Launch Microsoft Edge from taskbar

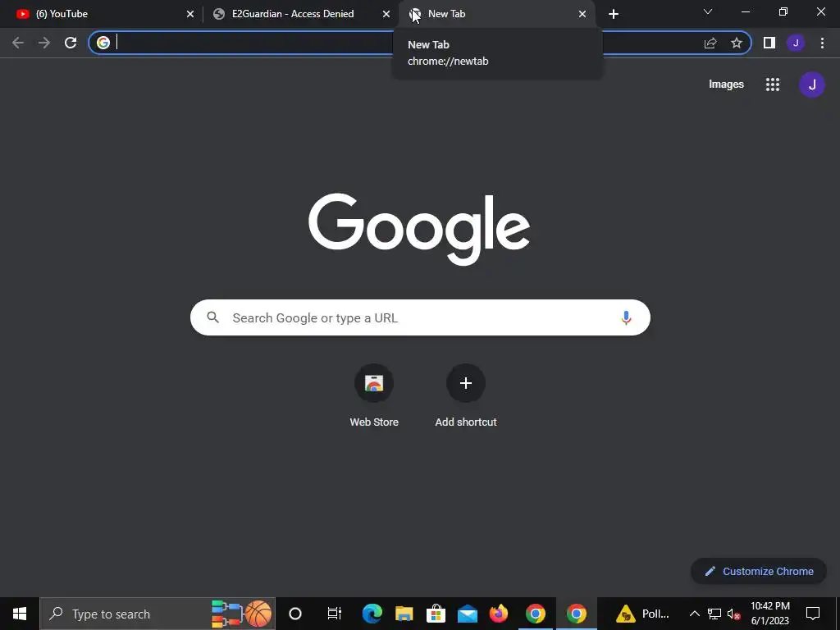(372, 614)
